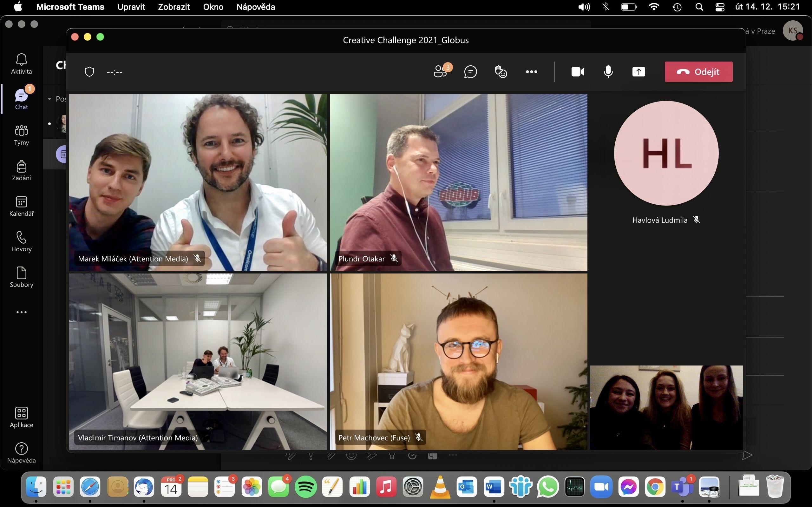Open reactions and raise hand menu

(501, 72)
